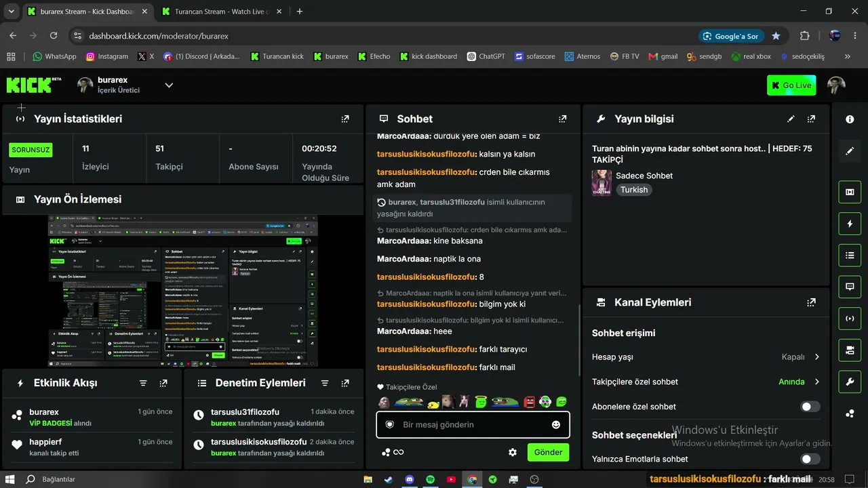Click the Google'a Sor button
This screenshot has height=488, width=868.
point(731,36)
